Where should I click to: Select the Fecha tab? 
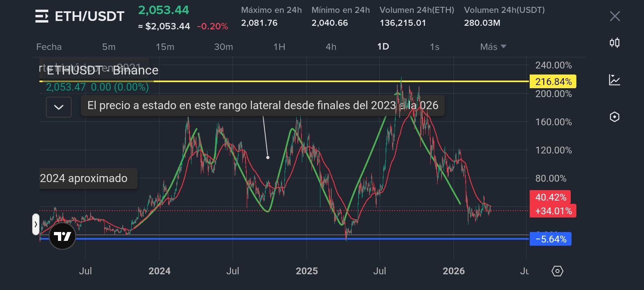49,47
